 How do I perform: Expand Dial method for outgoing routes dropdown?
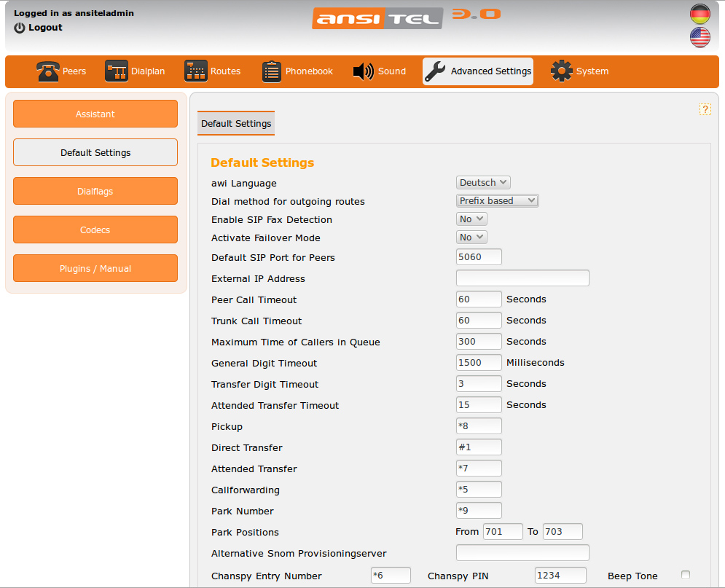point(498,200)
